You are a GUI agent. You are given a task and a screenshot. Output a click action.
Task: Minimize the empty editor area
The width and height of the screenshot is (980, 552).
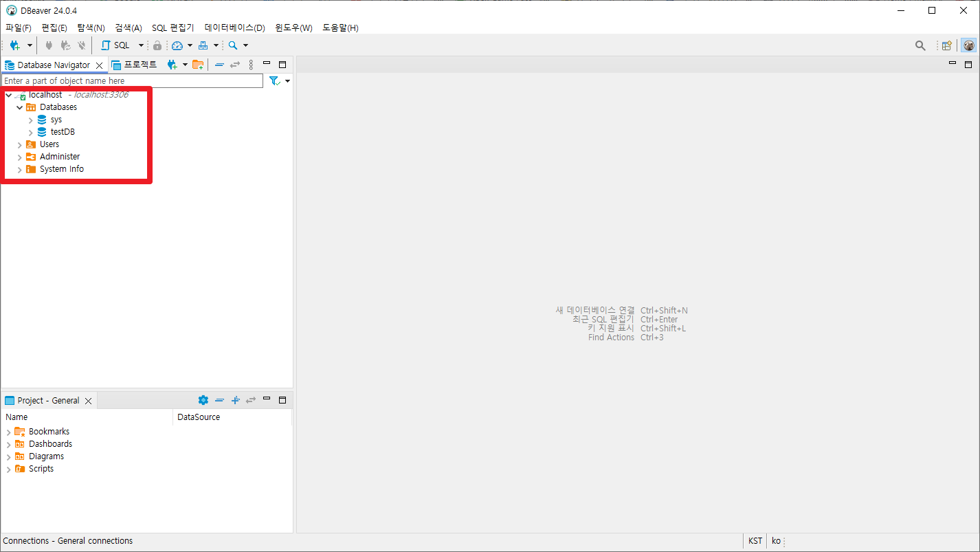(953, 63)
